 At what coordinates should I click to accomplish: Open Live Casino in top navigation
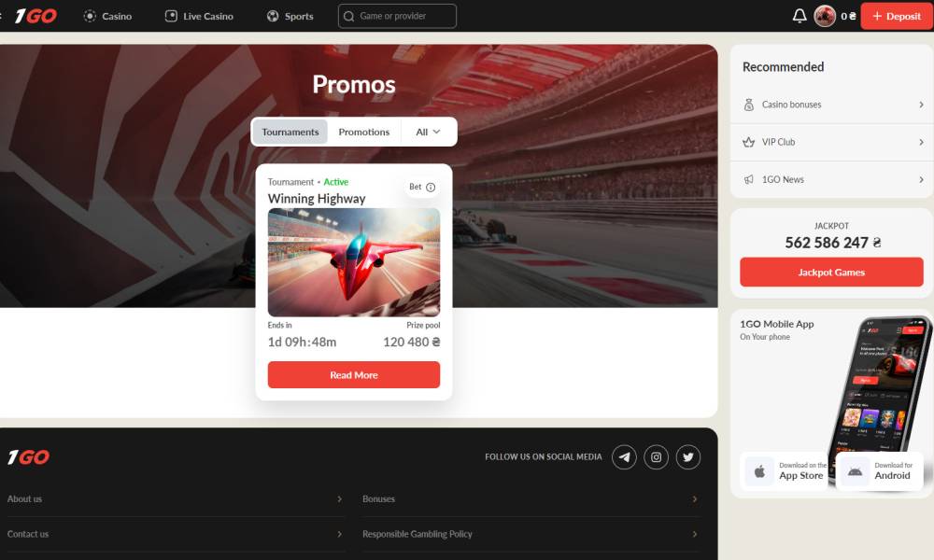(x=199, y=16)
